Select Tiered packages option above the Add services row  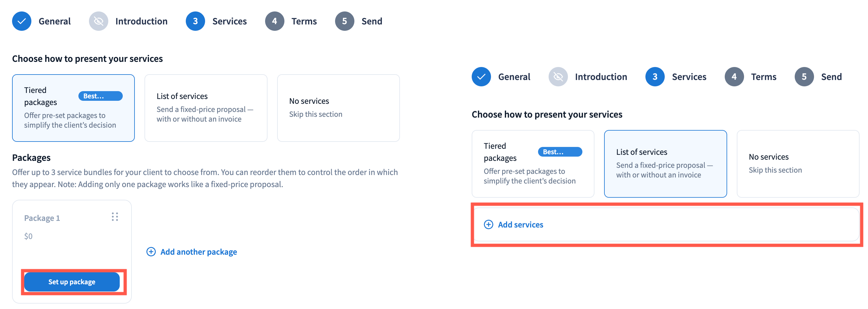(533, 164)
